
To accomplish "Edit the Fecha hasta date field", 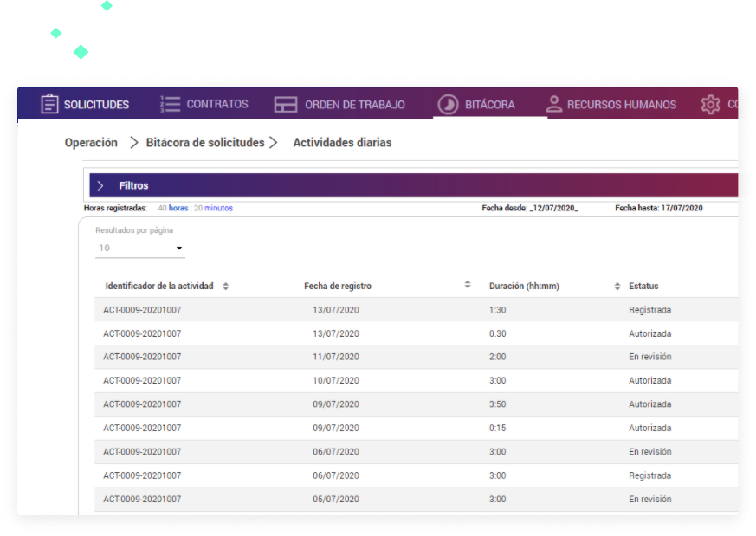I will [682, 209].
